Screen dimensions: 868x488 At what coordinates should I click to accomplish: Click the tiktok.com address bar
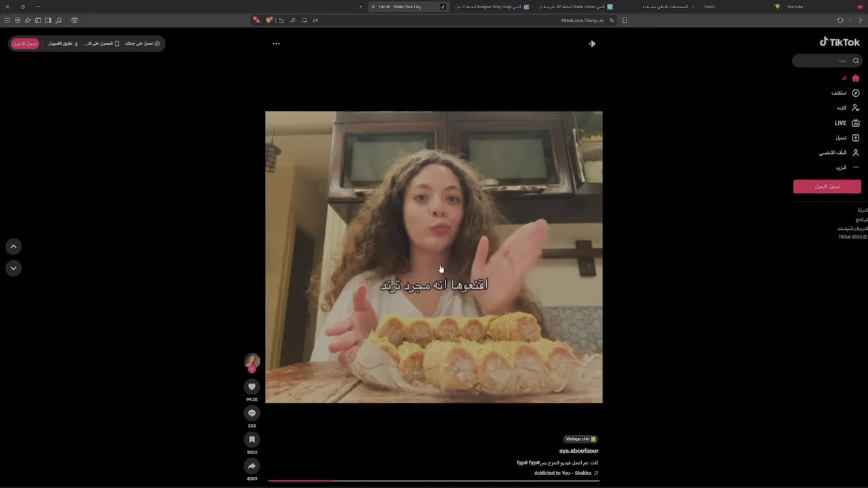(583, 20)
